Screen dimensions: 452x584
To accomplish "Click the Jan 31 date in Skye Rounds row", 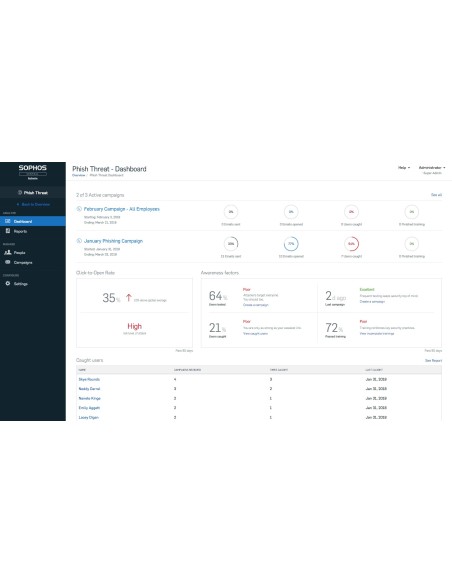I will [376, 379].
